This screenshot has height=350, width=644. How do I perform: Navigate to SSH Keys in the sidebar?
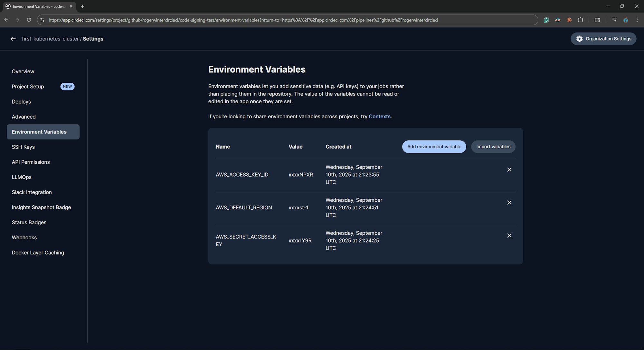[x=23, y=147]
